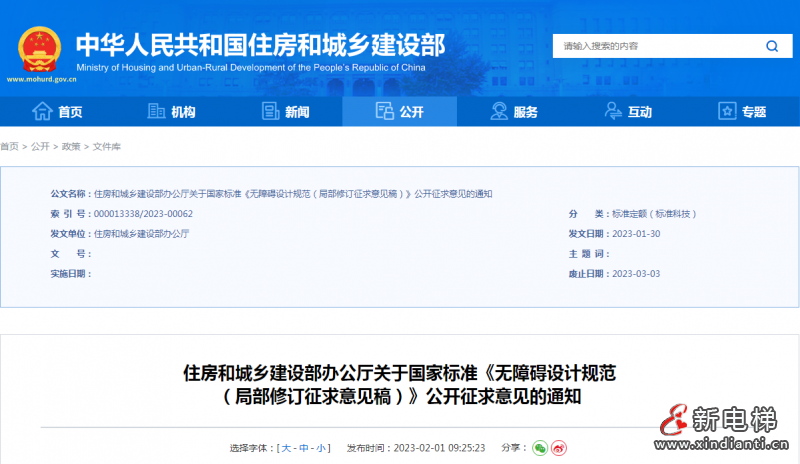800x464 pixels.
Task: Click the document icon beside 公开
Action: point(385,111)
